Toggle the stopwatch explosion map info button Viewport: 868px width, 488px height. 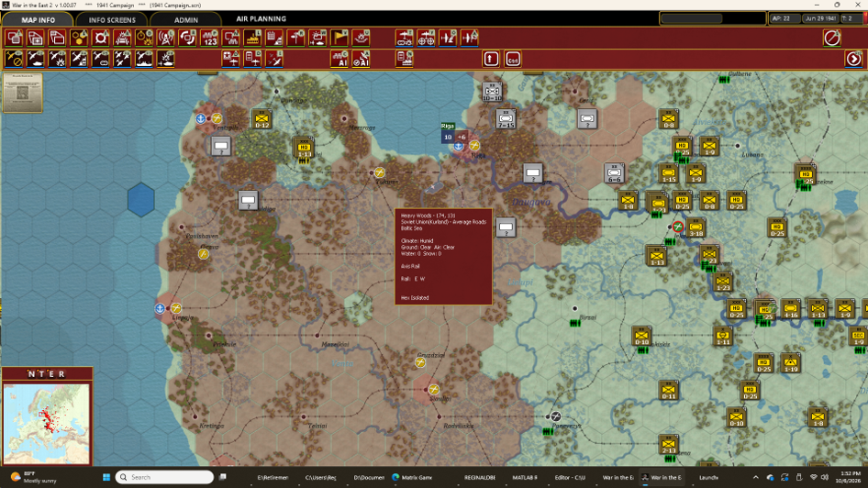pyautogui.click(x=144, y=39)
